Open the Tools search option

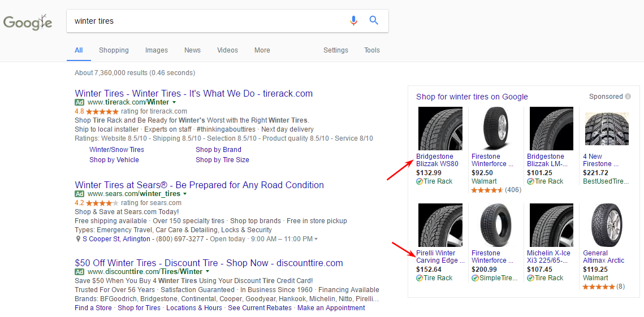[371, 50]
